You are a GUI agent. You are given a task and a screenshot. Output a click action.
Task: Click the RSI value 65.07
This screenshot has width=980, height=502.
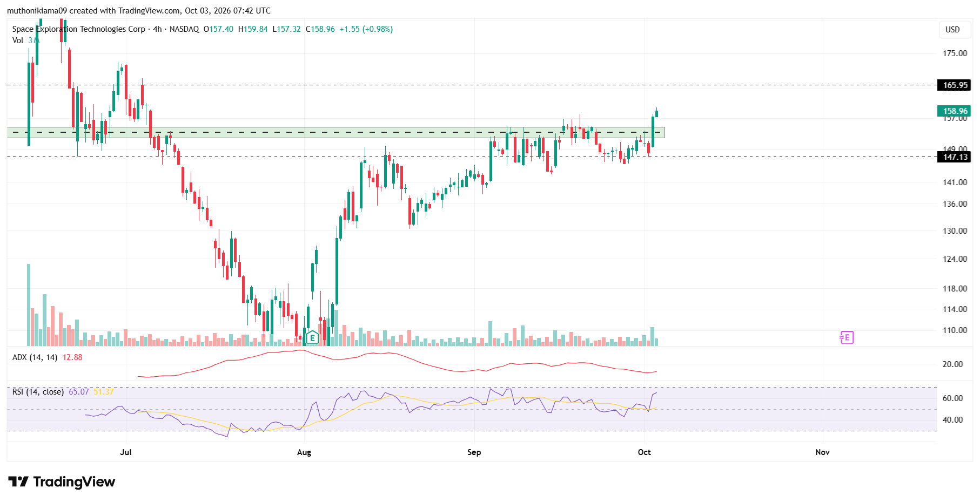79,391
